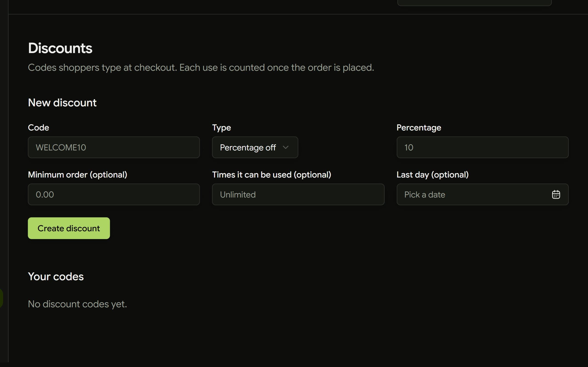Click the 'Codes shoppers type at checkout' description

201,68
